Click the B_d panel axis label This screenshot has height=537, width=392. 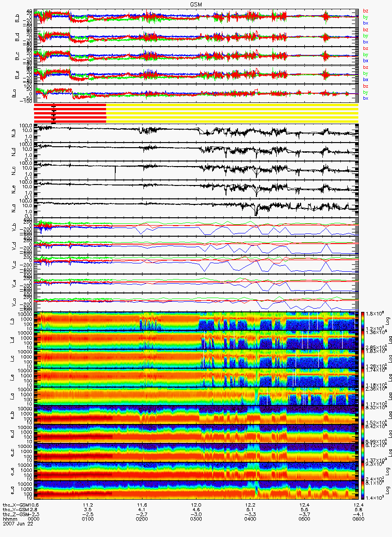point(17,38)
